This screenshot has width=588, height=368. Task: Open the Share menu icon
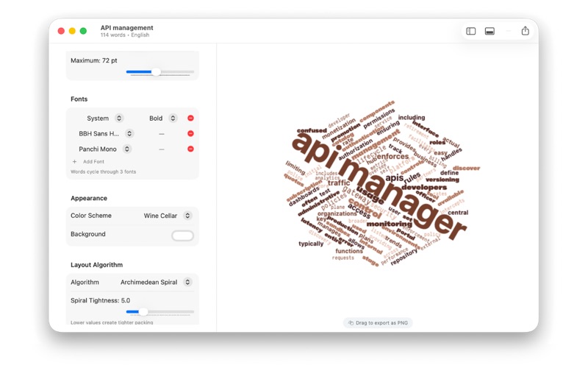pos(525,31)
